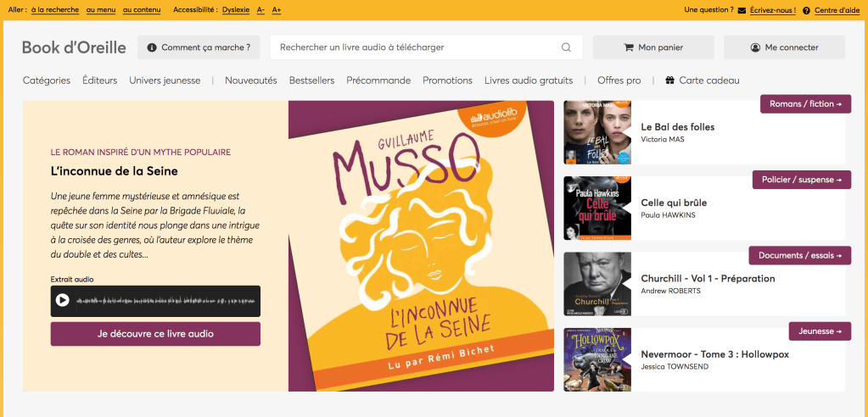The width and height of the screenshot is (868, 417).
Task: Click the shopping cart icon in Mon panier
Action: pos(629,47)
